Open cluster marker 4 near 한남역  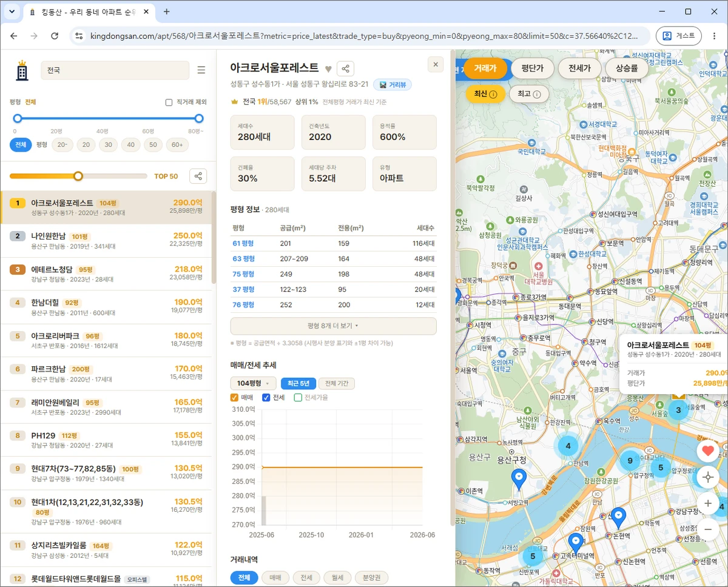568,446
